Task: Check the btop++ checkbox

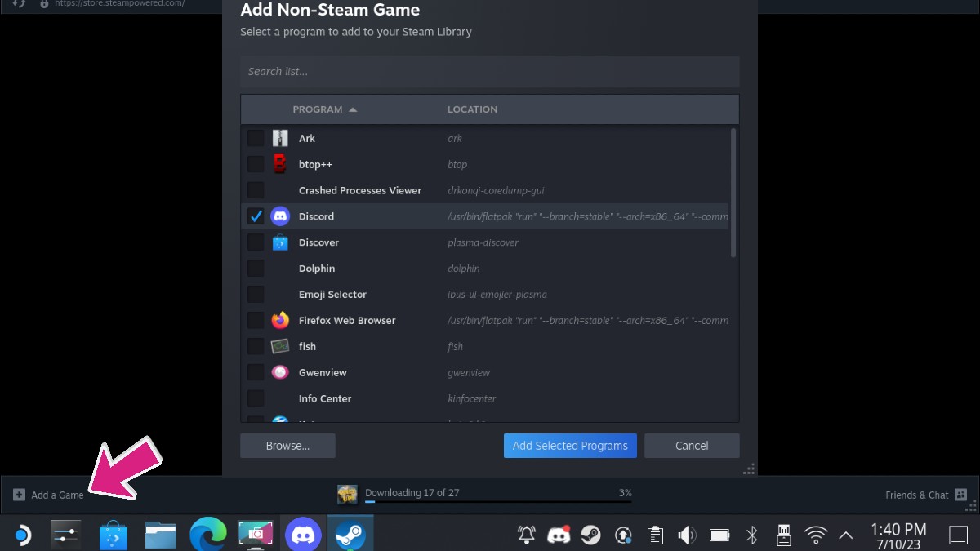Action: pyautogui.click(x=256, y=164)
